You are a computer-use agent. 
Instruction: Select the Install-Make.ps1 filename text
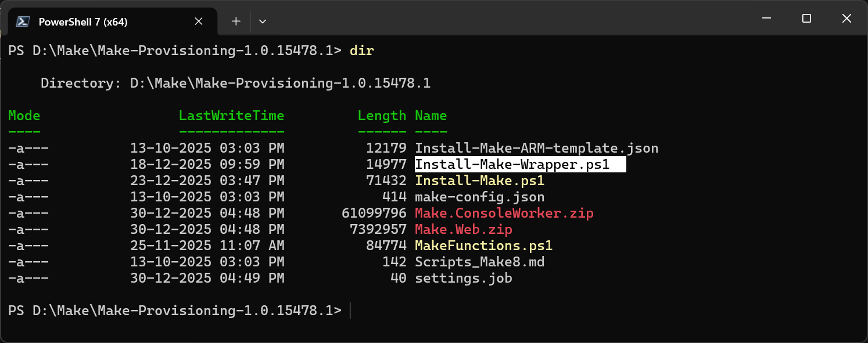pyautogui.click(x=479, y=180)
